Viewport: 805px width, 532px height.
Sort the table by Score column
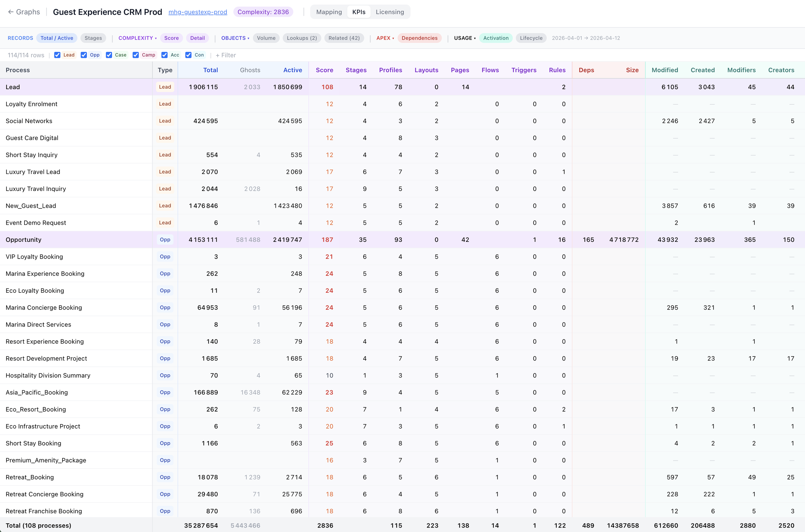coord(324,70)
